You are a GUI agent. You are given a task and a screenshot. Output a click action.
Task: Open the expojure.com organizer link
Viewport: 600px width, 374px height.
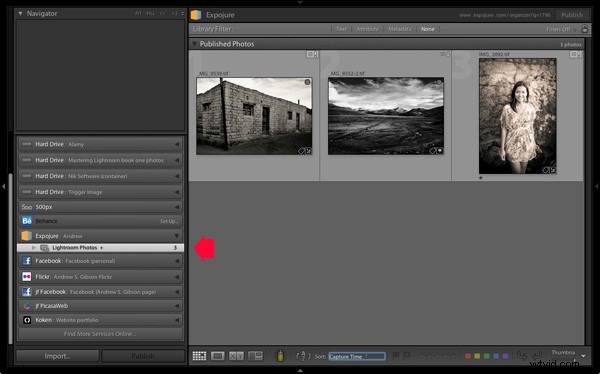[504, 15]
